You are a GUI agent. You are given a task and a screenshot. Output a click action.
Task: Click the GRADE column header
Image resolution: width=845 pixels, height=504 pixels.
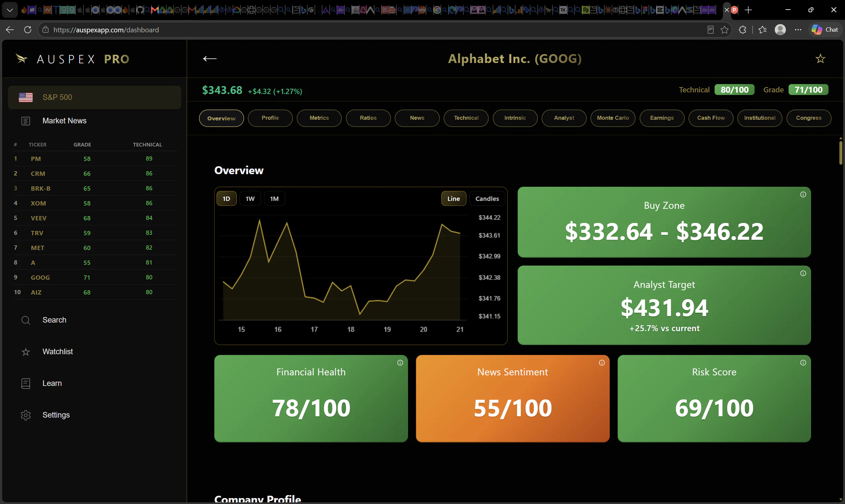pos(82,145)
